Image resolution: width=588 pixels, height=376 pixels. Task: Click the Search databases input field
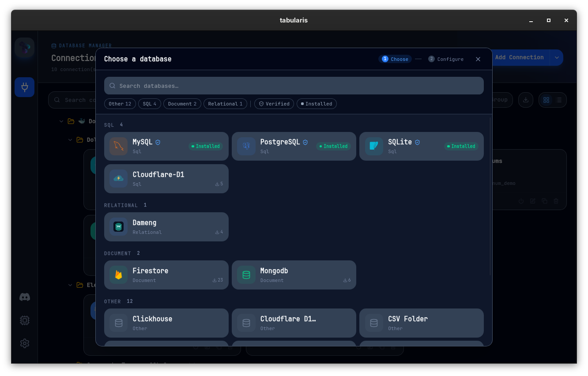(294, 86)
